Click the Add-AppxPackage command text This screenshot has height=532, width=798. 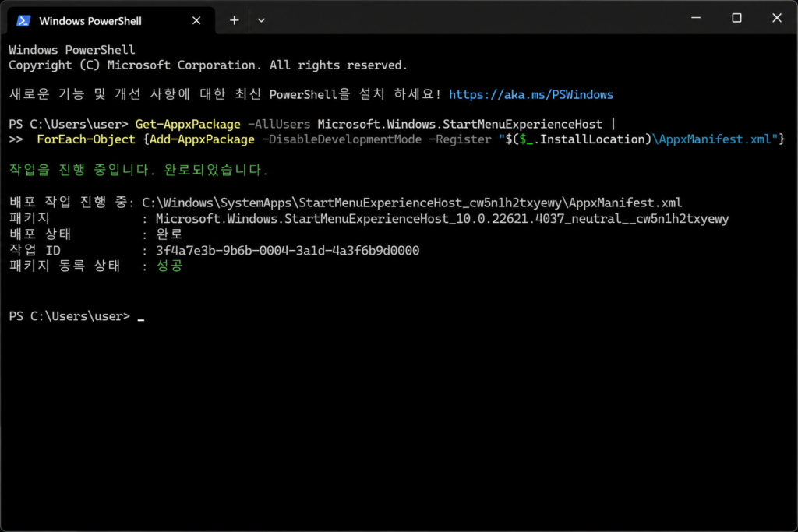coord(202,139)
